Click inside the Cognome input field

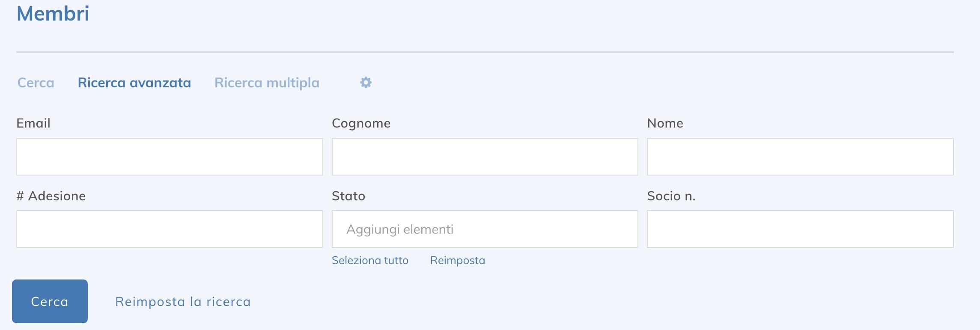(485, 157)
